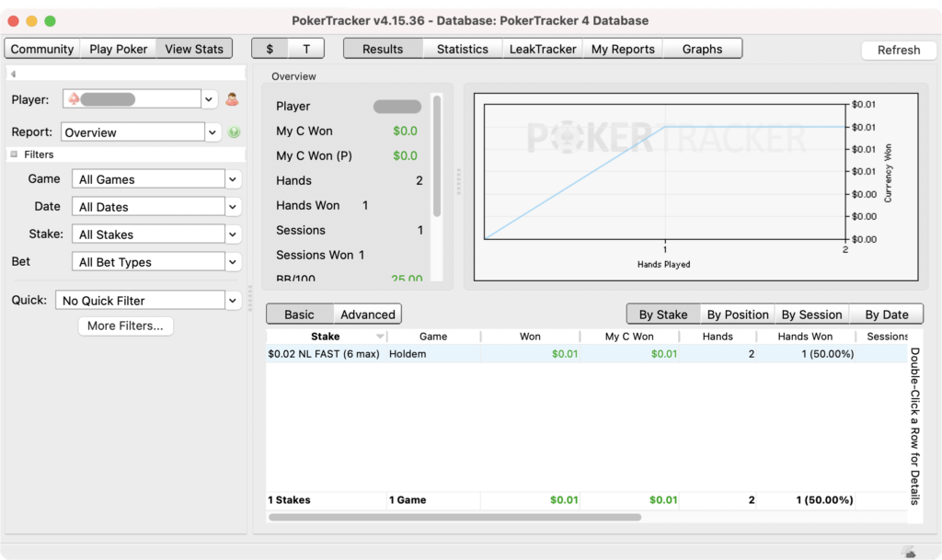Click the Hands column header
Viewport: 942px width, 560px height.
(718, 337)
